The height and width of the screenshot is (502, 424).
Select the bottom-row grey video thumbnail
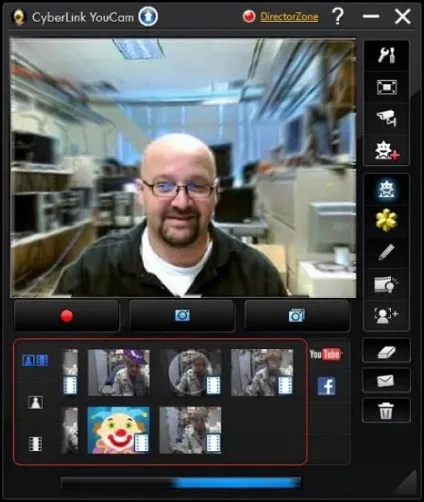(190, 430)
